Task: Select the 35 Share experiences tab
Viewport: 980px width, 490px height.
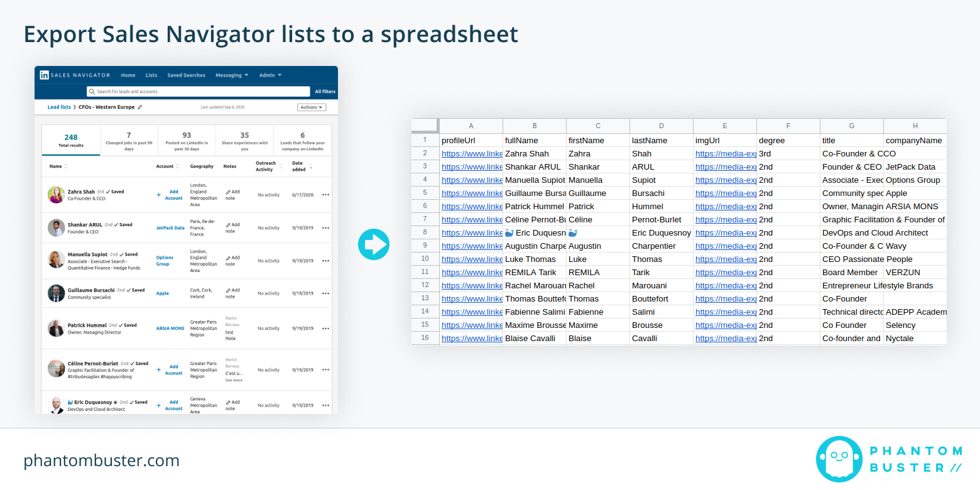Action: [x=244, y=140]
